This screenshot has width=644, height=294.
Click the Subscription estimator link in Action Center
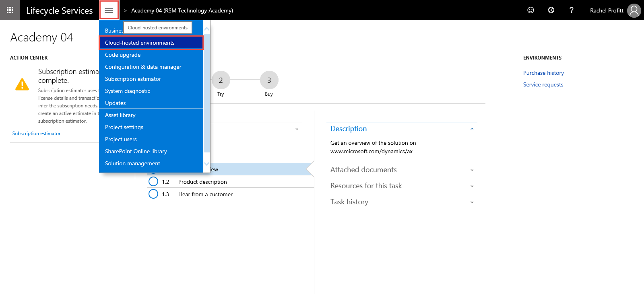[x=36, y=134]
